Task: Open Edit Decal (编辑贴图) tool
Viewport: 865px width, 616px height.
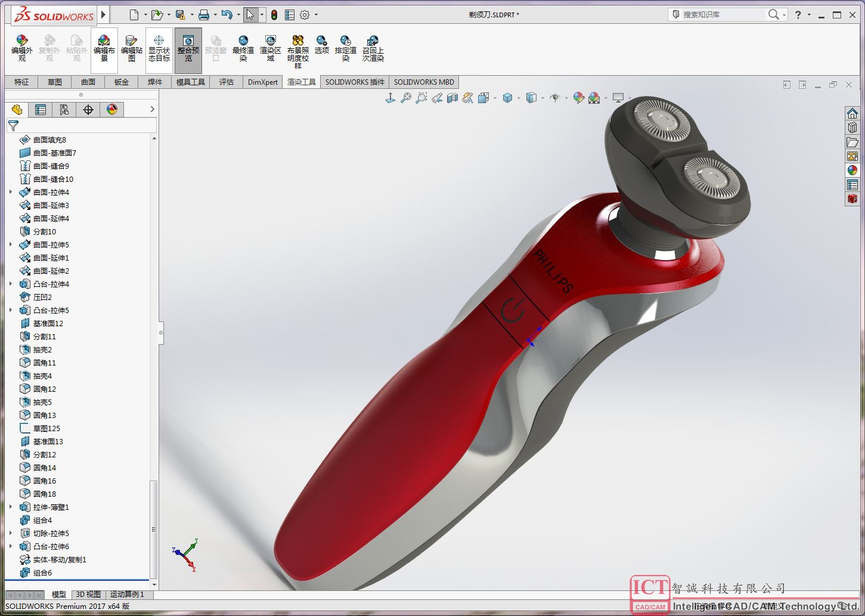Action: tap(132, 48)
